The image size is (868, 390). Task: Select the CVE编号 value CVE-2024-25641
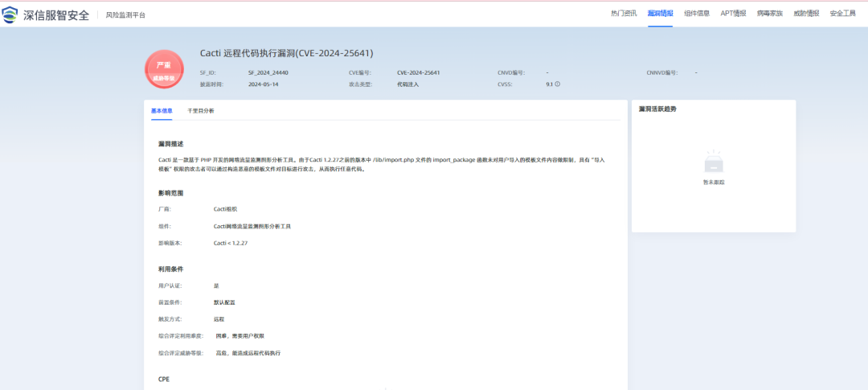419,72
